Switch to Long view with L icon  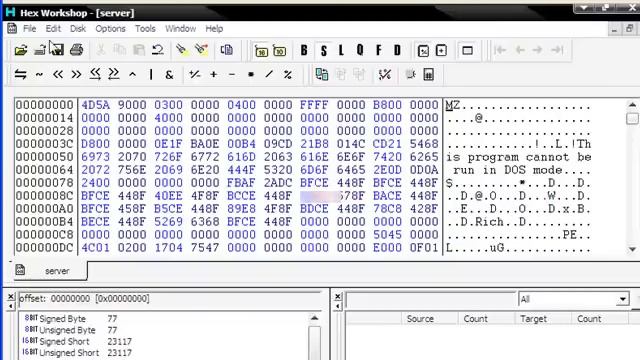341,50
